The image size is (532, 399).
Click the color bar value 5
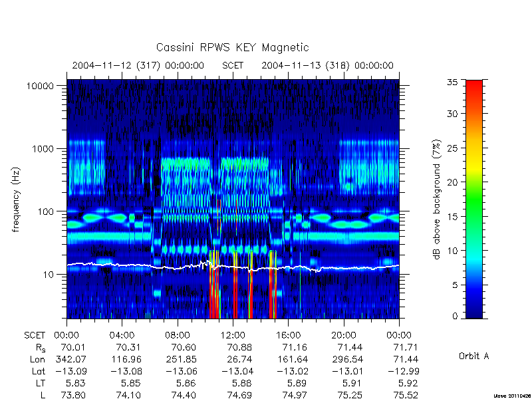pyautogui.click(x=455, y=285)
